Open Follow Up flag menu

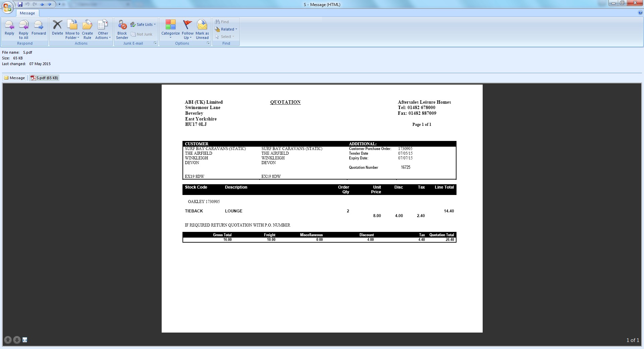[x=187, y=29]
